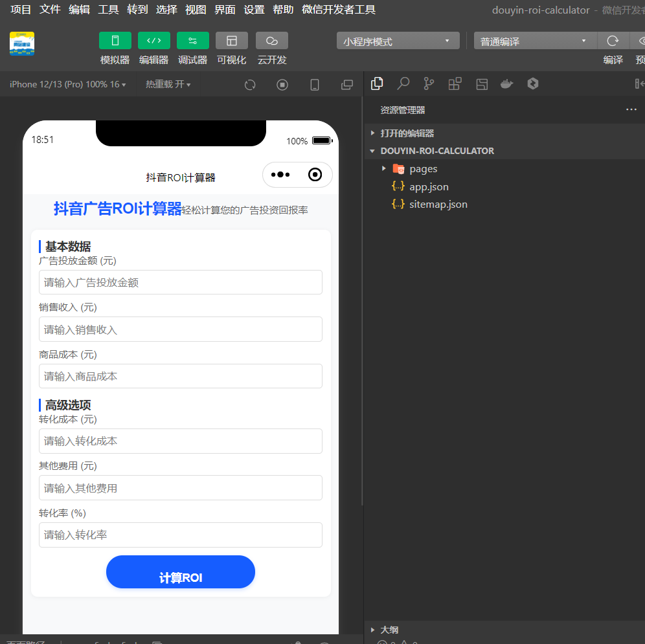Click the simulator refresh icon
This screenshot has width=645, height=644.
[x=250, y=85]
